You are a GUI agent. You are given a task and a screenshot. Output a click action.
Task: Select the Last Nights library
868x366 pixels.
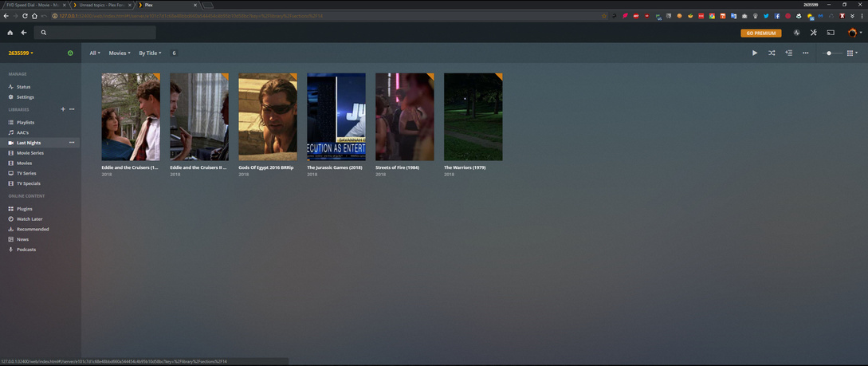tap(40, 143)
